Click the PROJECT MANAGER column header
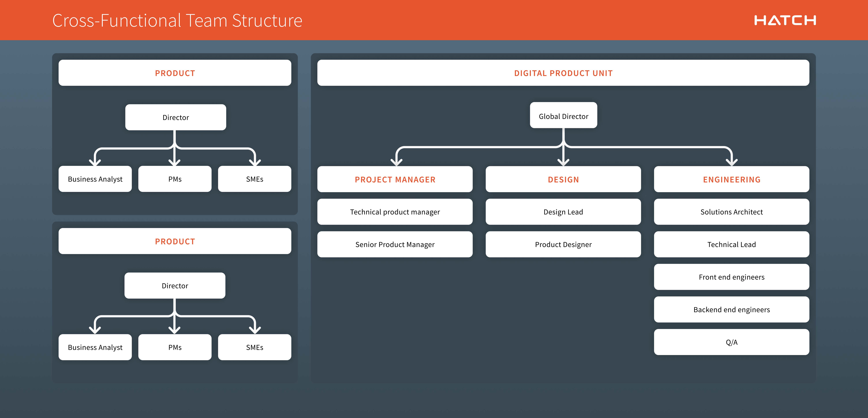This screenshot has width=868, height=418. 395,179
